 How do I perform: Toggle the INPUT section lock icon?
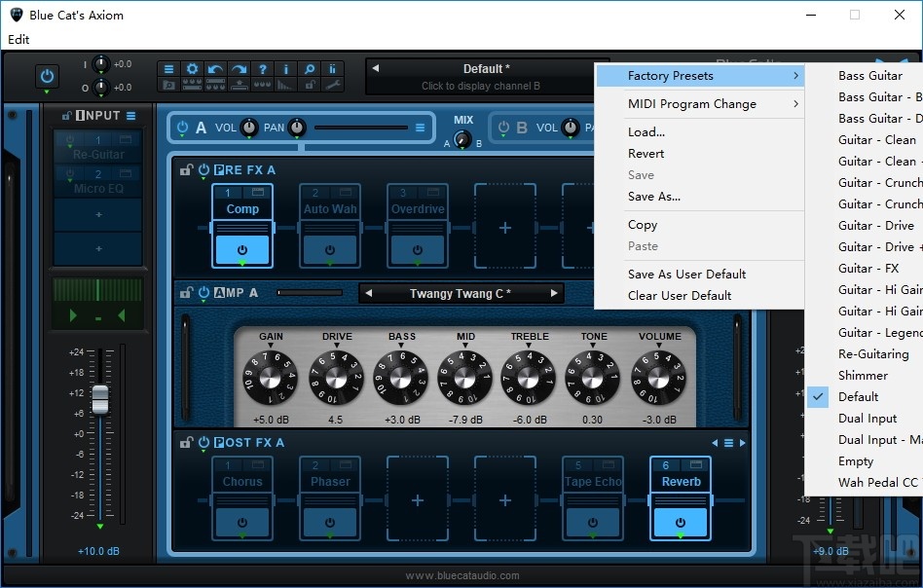(67, 116)
